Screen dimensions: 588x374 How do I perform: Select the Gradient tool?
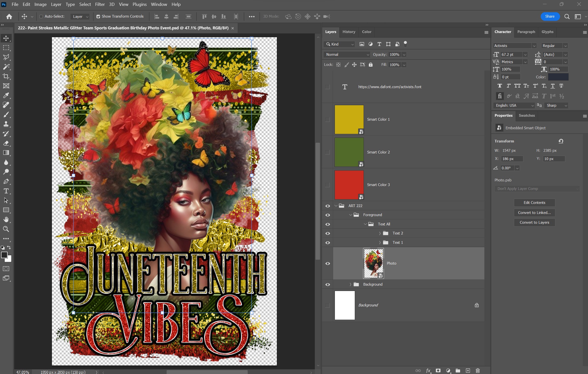coord(6,153)
